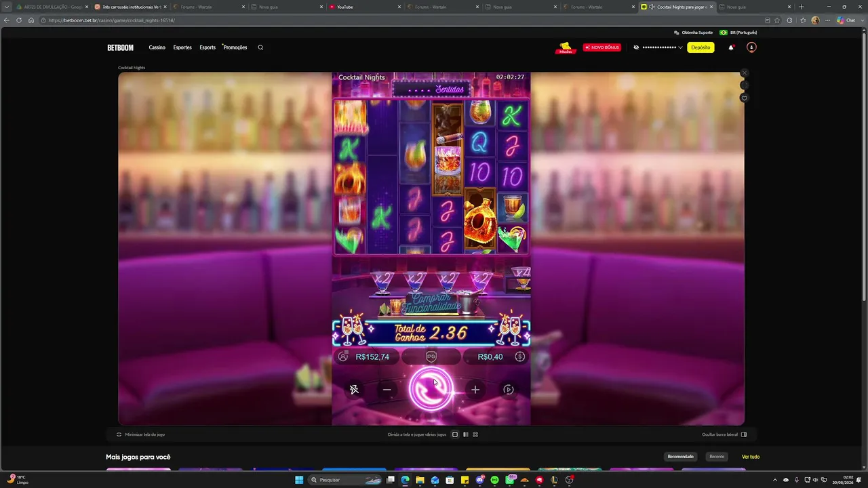Select the Recomendado filter
This screenshot has width=868, height=488.
pyautogui.click(x=681, y=457)
